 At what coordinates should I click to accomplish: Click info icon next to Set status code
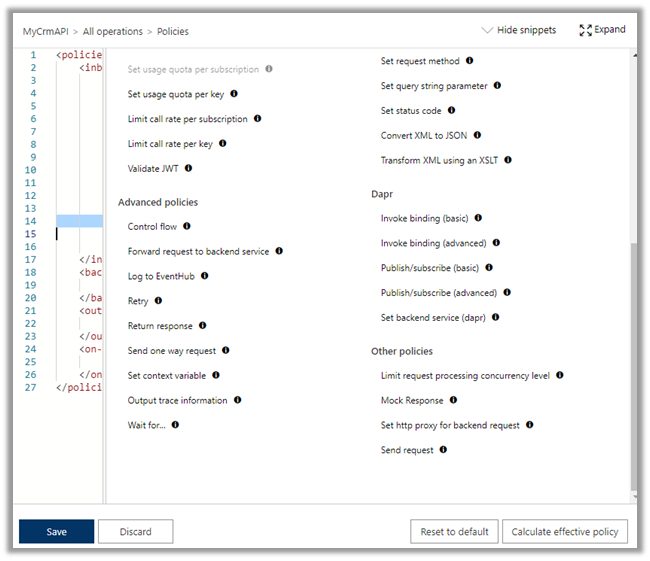(x=451, y=111)
